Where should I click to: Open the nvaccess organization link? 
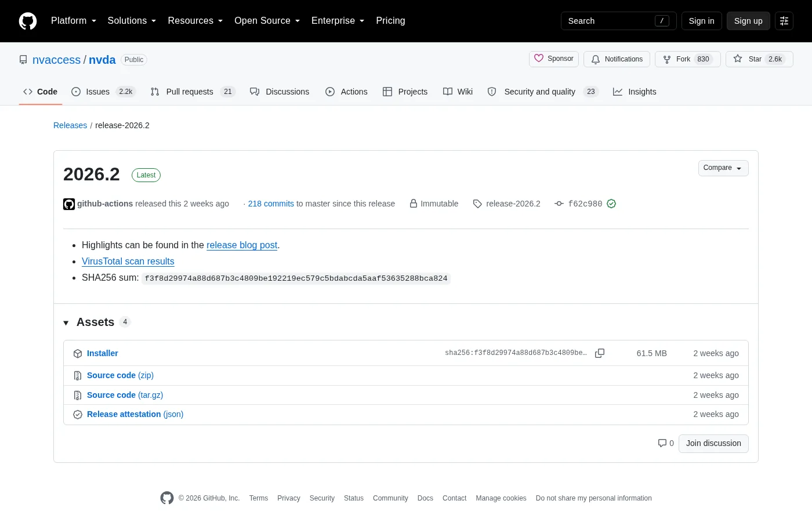click(x=56, y=60)
